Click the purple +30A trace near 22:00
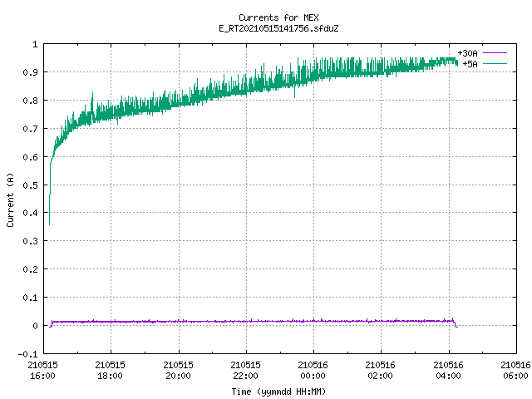Image resolution: width=532 pixels, height=399 pixels. pyautogui.click(x=246, y=321)
